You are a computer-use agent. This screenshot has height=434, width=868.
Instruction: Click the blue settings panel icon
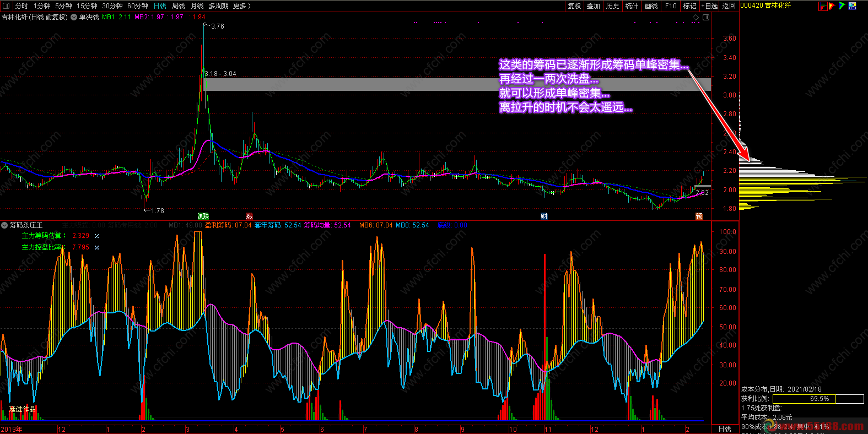(852, 6)
